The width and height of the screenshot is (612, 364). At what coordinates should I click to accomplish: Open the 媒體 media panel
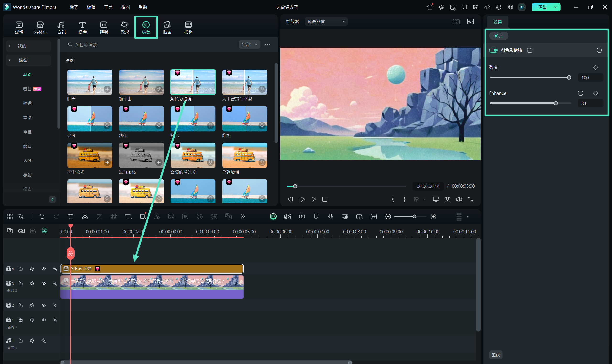point(19,27)
